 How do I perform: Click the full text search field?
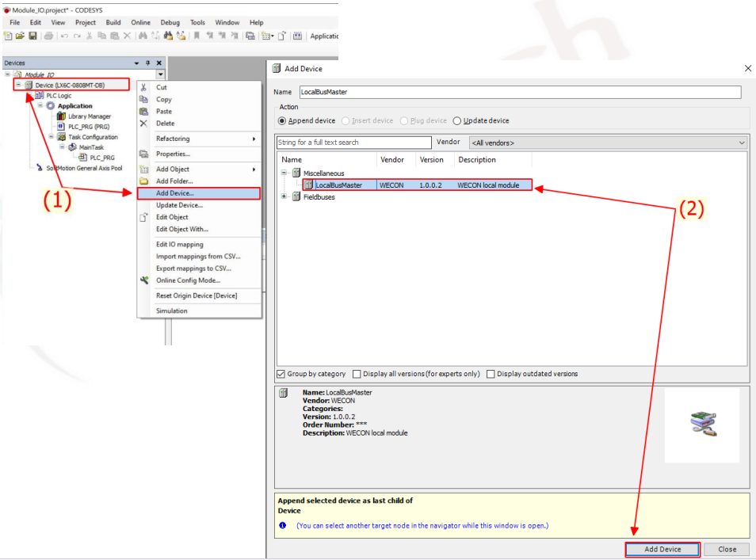(x=353, y=143)
